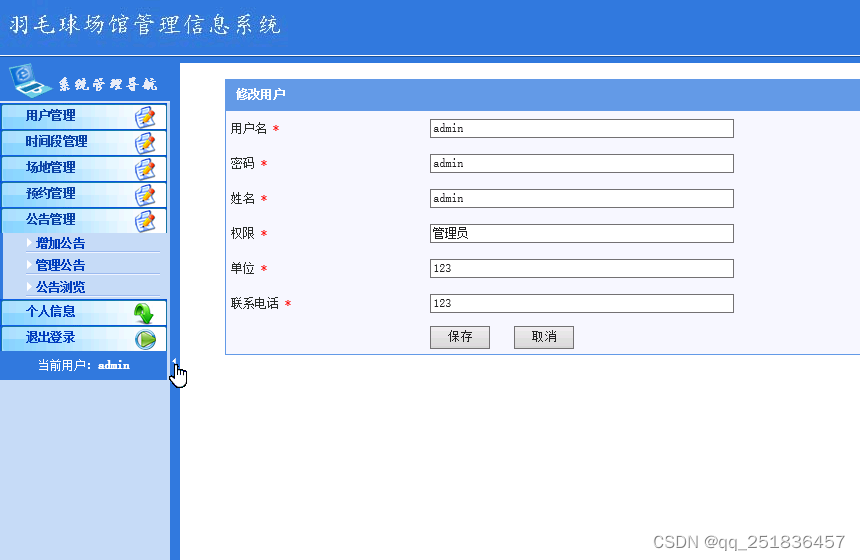Click the 修改用户 panel title

[261, 94]
